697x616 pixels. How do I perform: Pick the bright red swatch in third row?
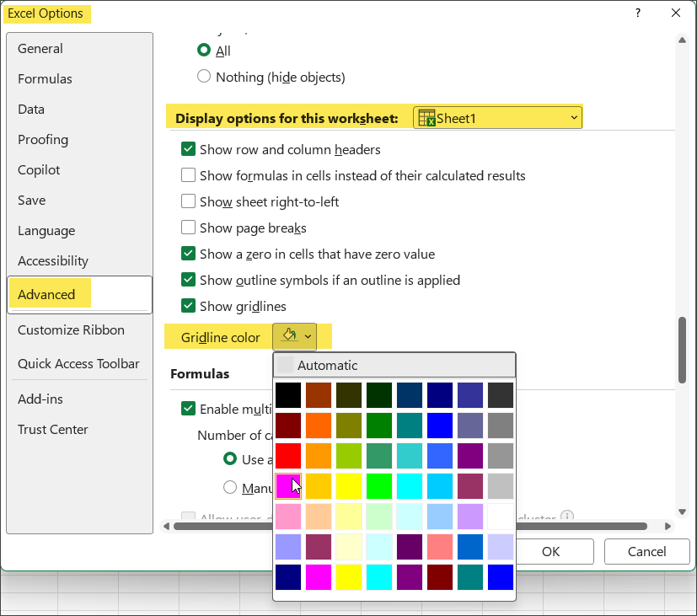point(288,456)
